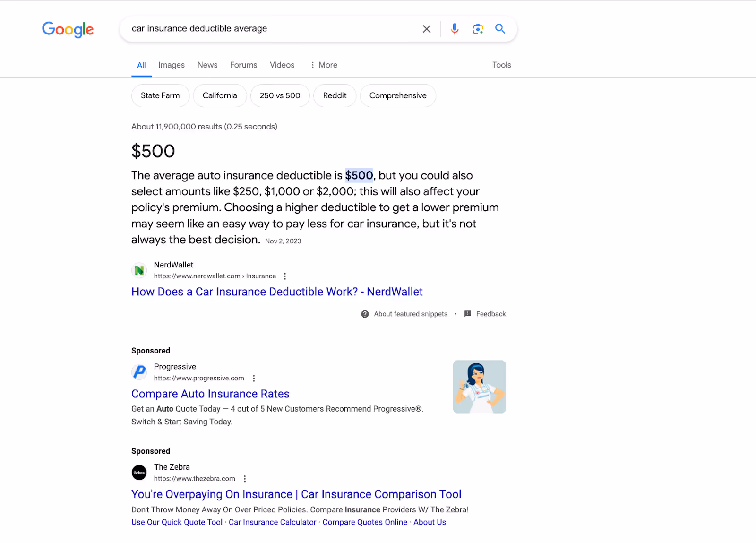Click the magnifying glass search button
Screen dimensions: 756x543
[500, 29]
